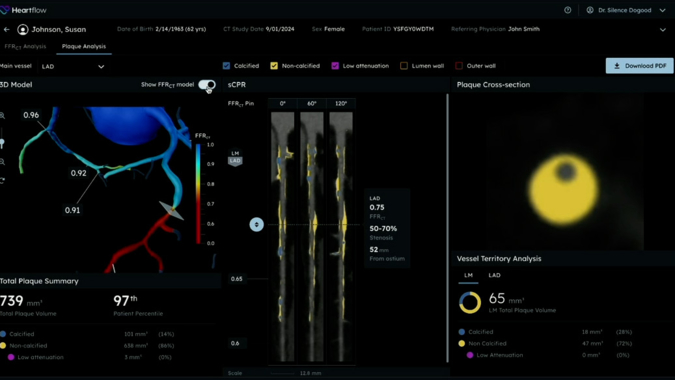Click the 0.92 FFR pin label

point(78,173)
